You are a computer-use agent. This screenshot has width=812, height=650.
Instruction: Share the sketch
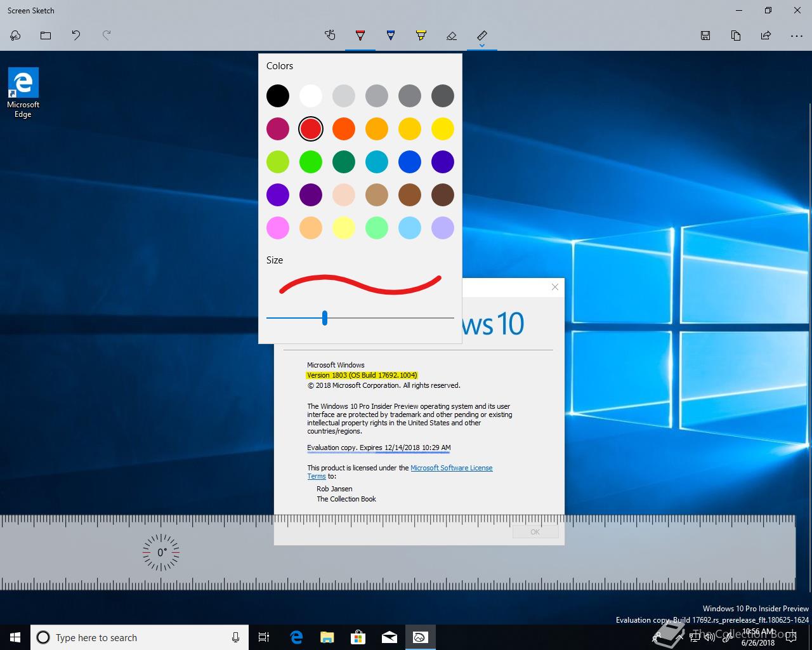coord(766,36)
